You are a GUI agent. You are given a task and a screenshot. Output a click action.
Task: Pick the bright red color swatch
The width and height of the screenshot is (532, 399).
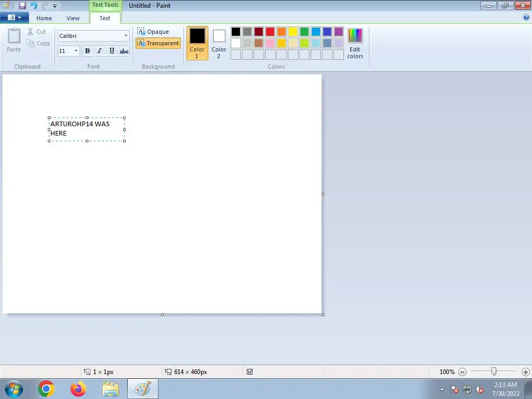click(x=270, y=32)
